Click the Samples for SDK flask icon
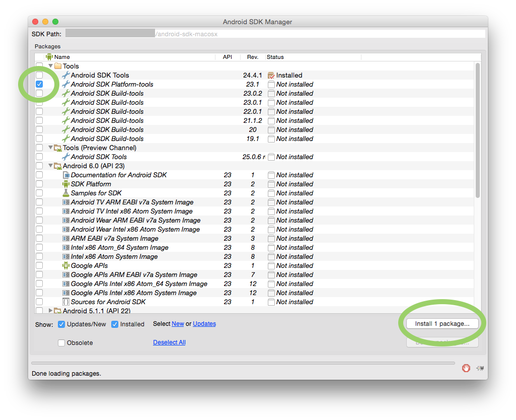Image resolution: width=516 pixels, height=420 pixels. point(66,193)
